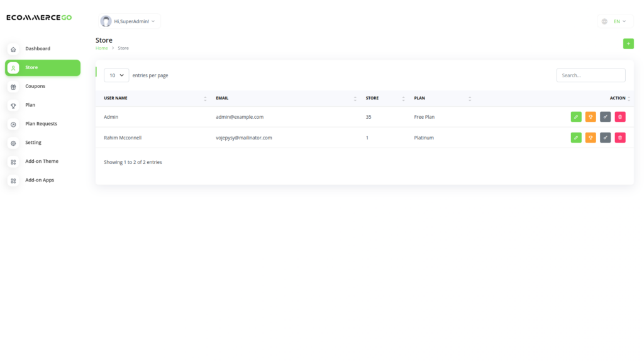Edit the Admin store with green pencil icon

point(576,117)
